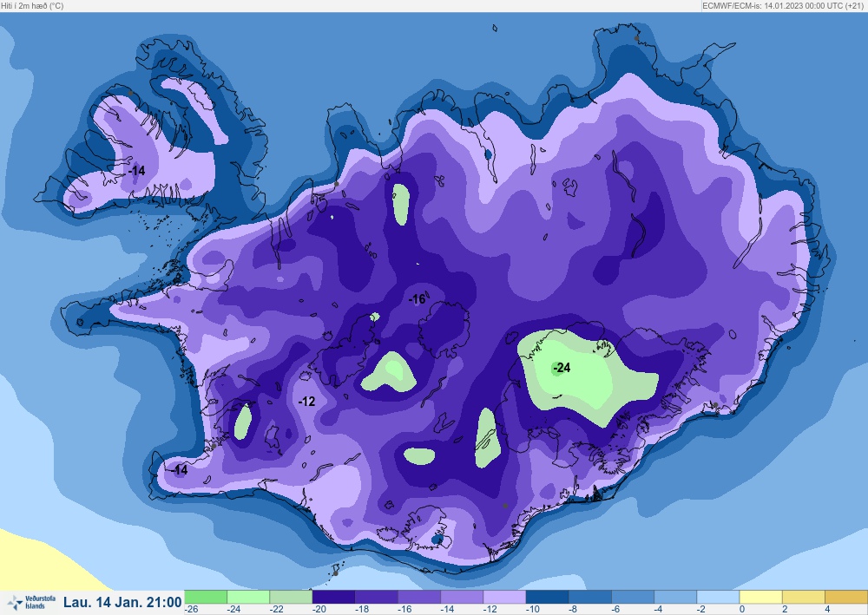Select the bright green legend swatch above -26
This screenshot has height=615, width=868.
206,597
